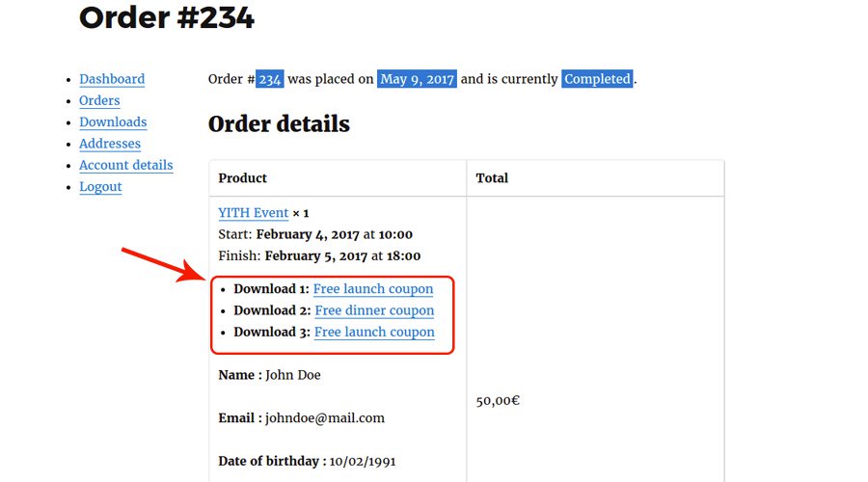Click the johndoe@mail.com email text

pos(325,417)
